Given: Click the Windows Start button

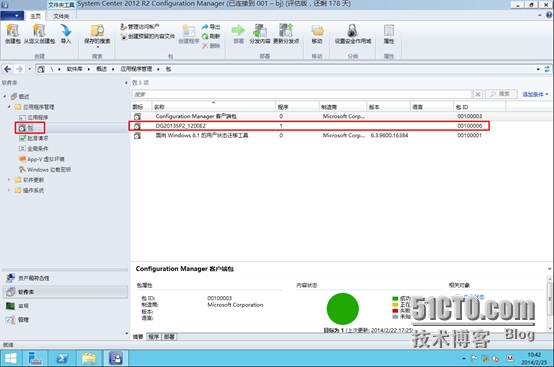Looking at the screenshot, I should tap(11, 358).
